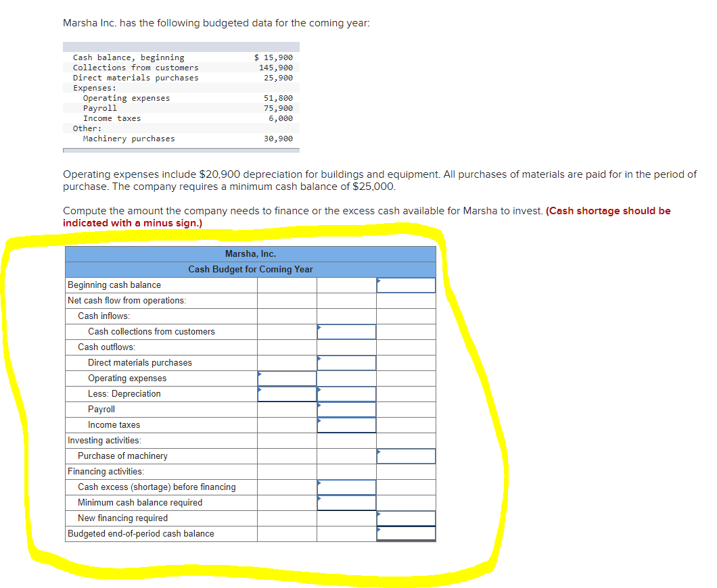Select the Payroll input cell
This screenshot has width=717, height=588.
click(x=346, y=409)
